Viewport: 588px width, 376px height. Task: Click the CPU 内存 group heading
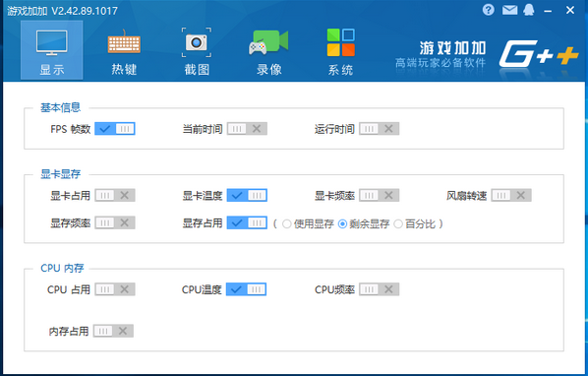62,268
